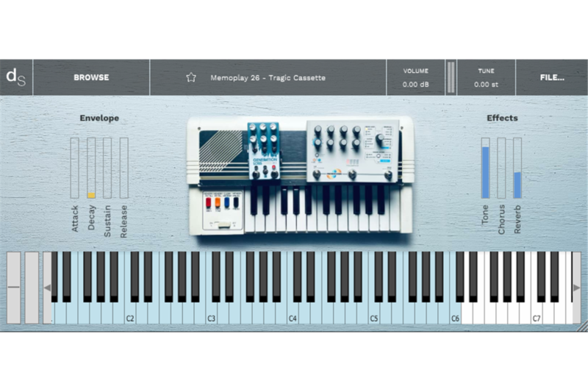The image size is (588, 392).
Task: Click the pitch bend wheel
Action: [x=15, y=288]
